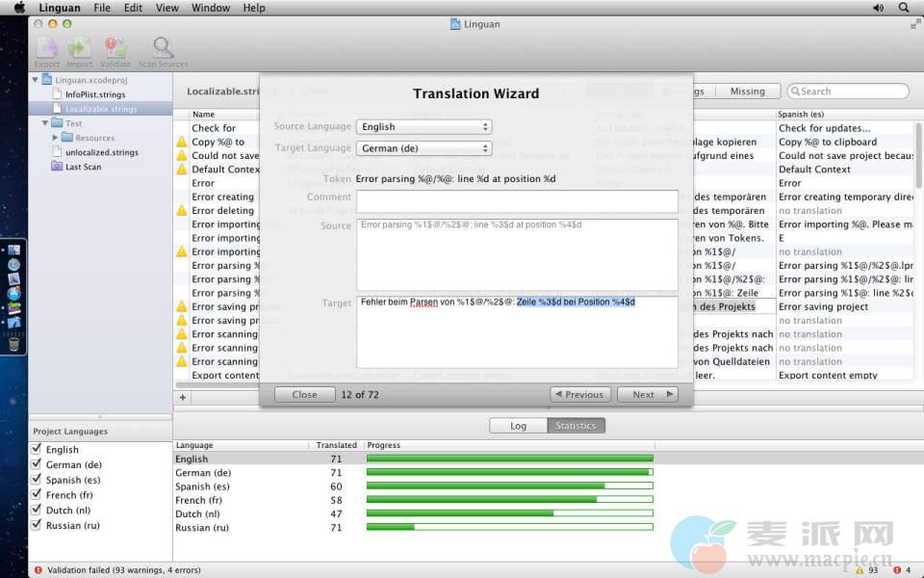
Task: Open the Target Language German dropdown
Action: pos(423,148)
